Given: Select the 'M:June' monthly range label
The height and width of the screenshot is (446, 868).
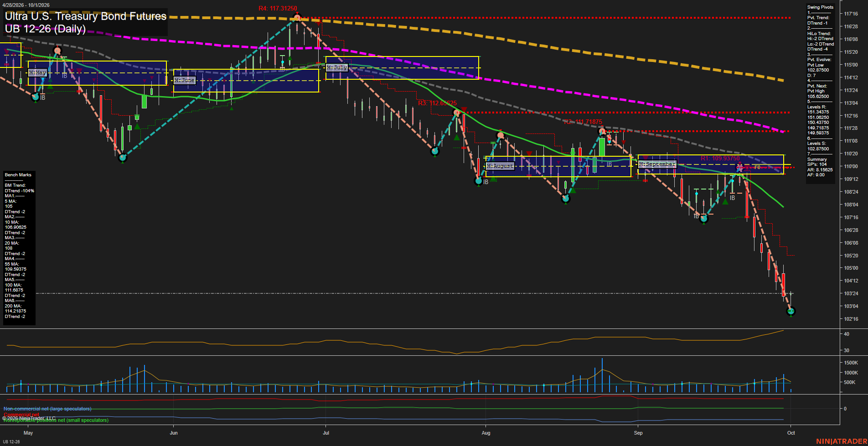Looking at the screenshot, I should coord(185,80).
